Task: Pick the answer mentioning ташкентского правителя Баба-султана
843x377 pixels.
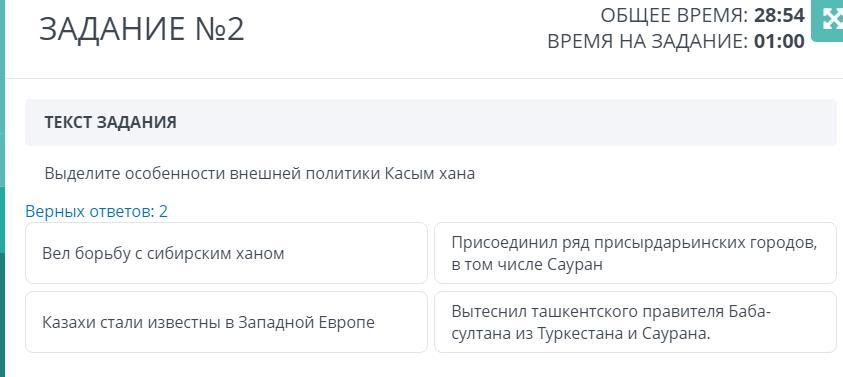Action: [635, 322]
